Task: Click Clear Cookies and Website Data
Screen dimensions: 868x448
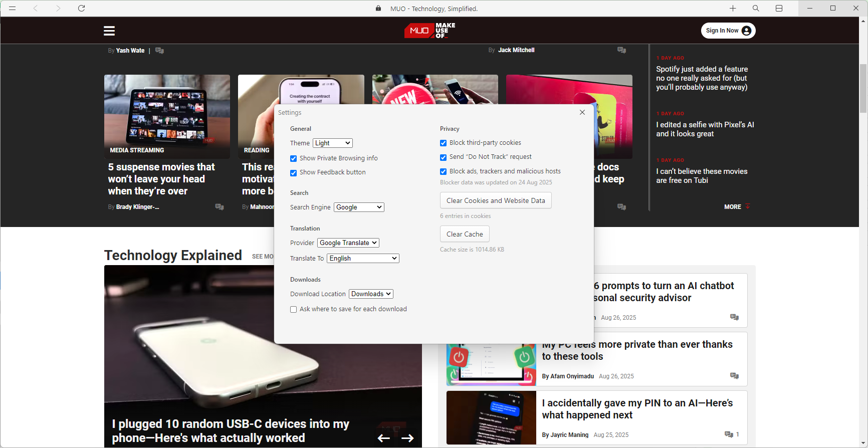Action: 496,200
